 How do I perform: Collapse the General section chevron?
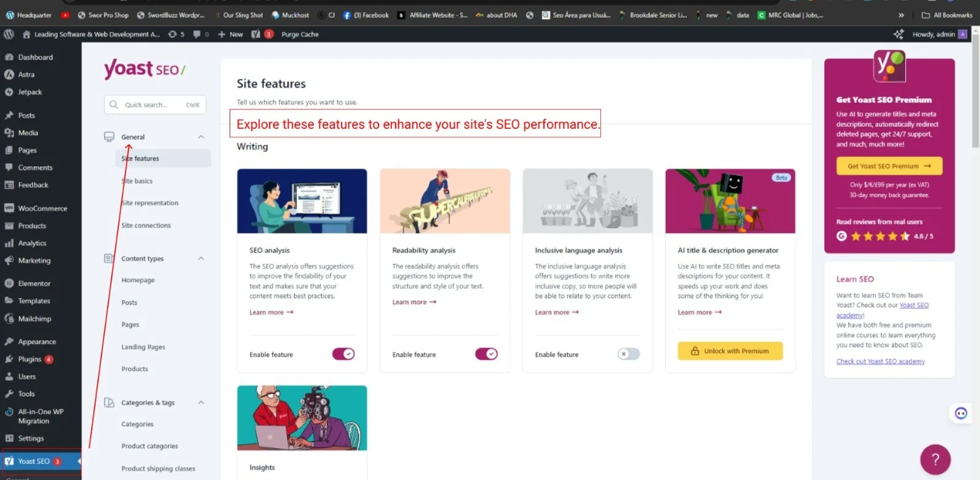(201, 137)
